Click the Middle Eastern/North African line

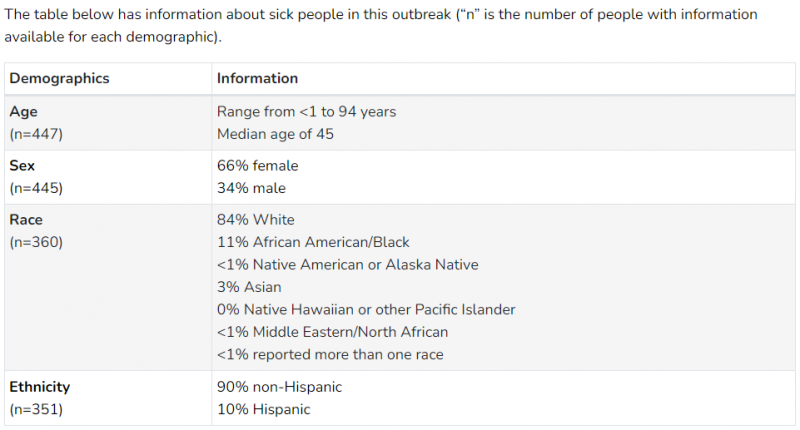332,332
